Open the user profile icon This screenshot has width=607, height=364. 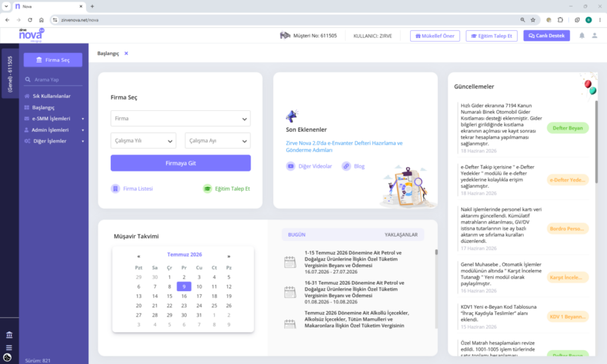coord(594,36)
